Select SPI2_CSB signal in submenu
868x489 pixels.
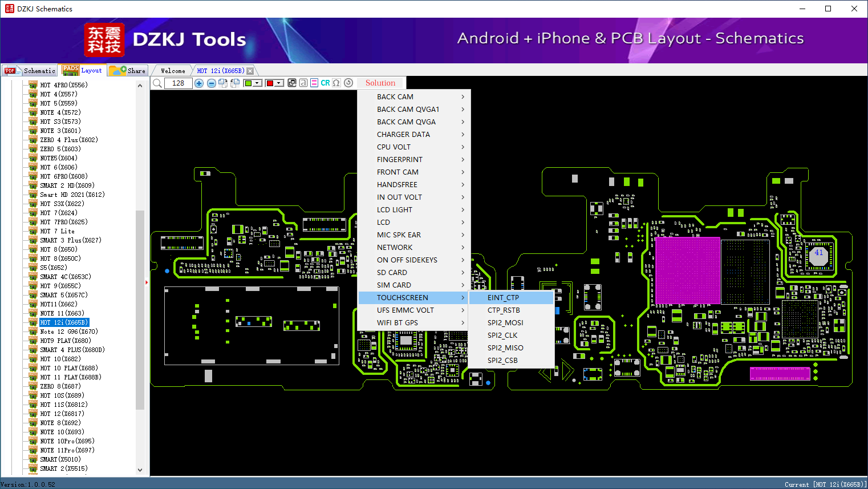(x=511, y=361)
